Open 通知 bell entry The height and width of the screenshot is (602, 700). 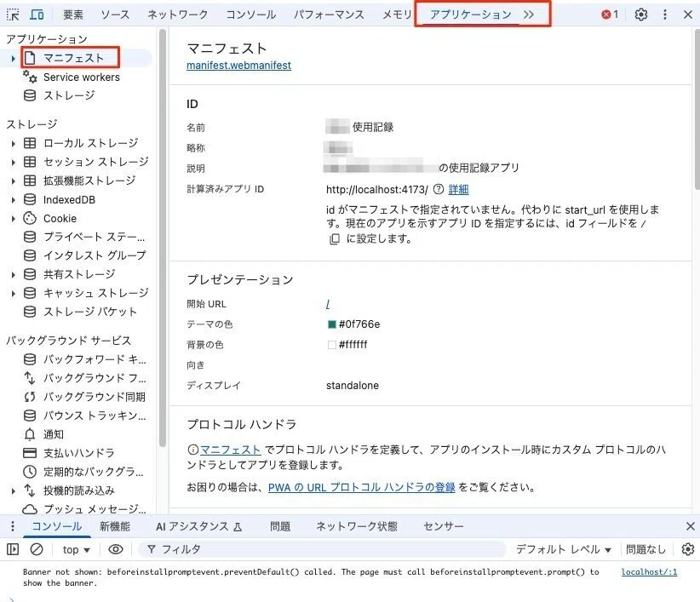point(43,434)
